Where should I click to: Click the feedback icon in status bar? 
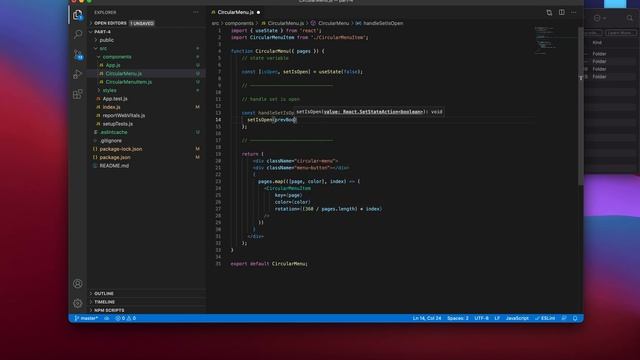(x=564, y=318)
